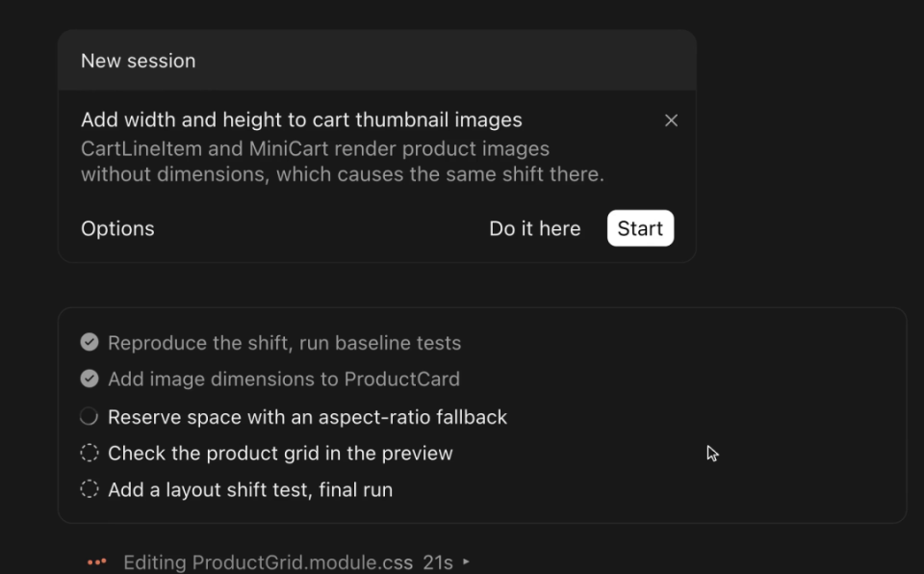Click pending dashed circle for Check the product grid
This screenshot has height=574, width=924.
pyautogui.click(x=90, y=453)
